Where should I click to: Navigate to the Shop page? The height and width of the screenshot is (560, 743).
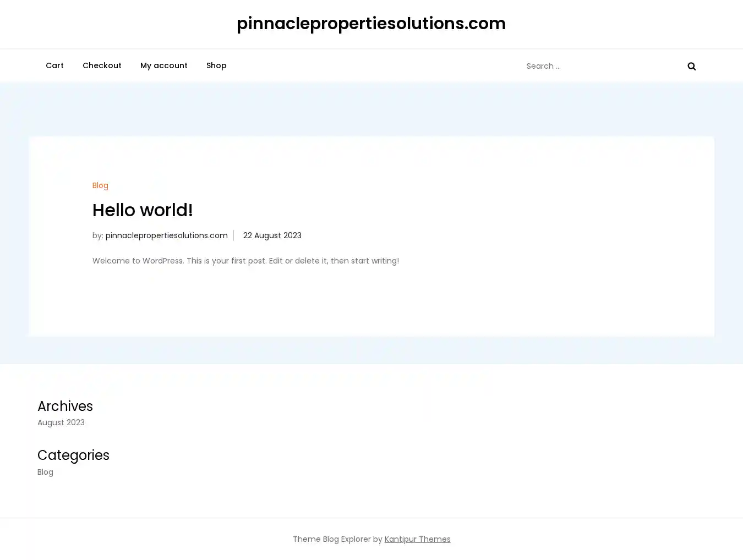point(216,65)
